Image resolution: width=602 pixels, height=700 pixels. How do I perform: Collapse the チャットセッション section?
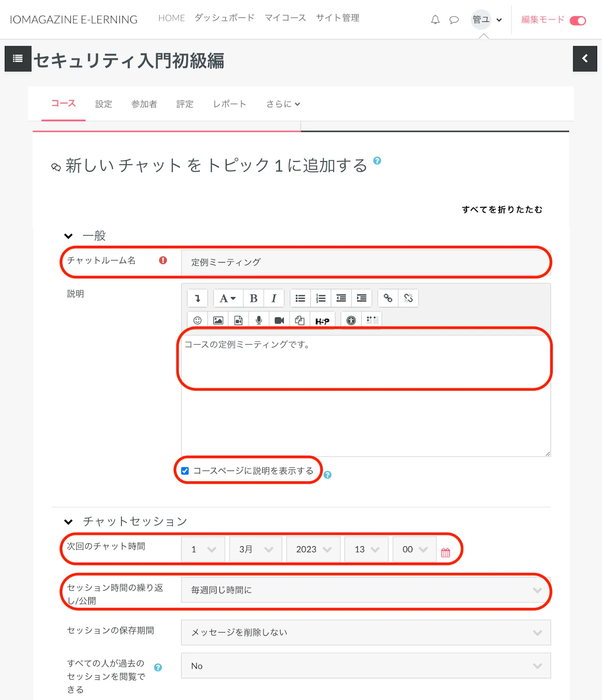pos(69,521)
